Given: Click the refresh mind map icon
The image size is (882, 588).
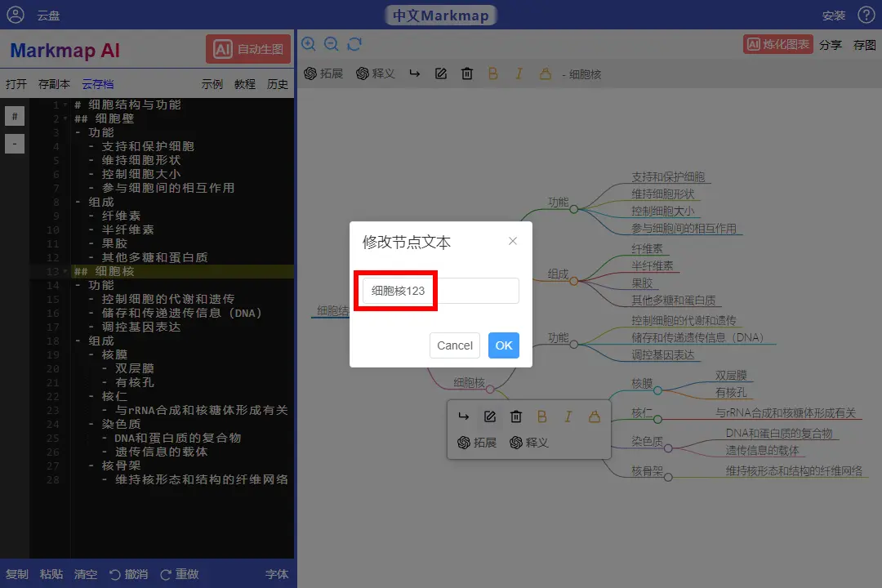Looking at the screenshot, I should click(x=354, y=44).
